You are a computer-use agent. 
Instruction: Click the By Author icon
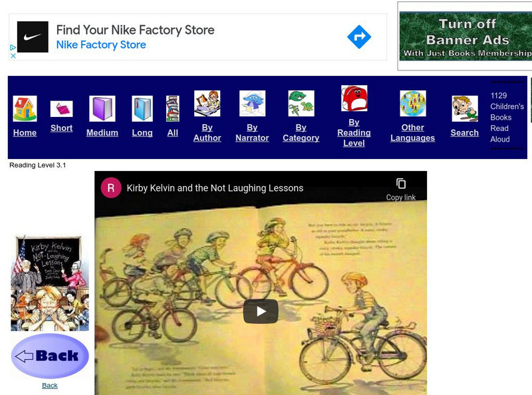207,104
